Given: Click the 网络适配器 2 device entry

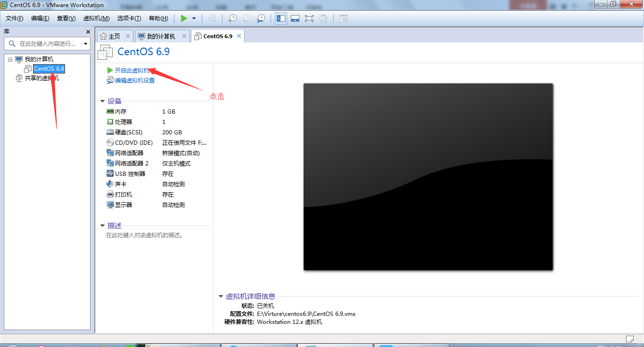Looking at the screenshot, I should [x=132, y=164].
